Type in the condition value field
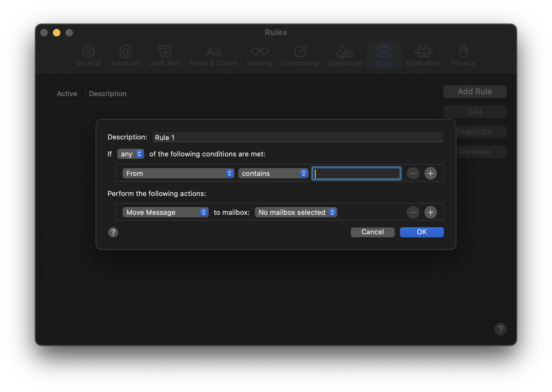This screenshot has height=392, width=552. [356, 173]
